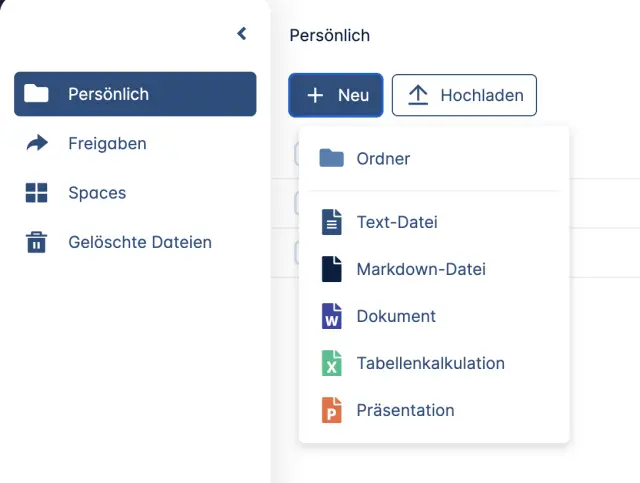Viewport: 640px width, 483px height.
Task: Close the Neu dropdown via its button
Action: (336, 95)
